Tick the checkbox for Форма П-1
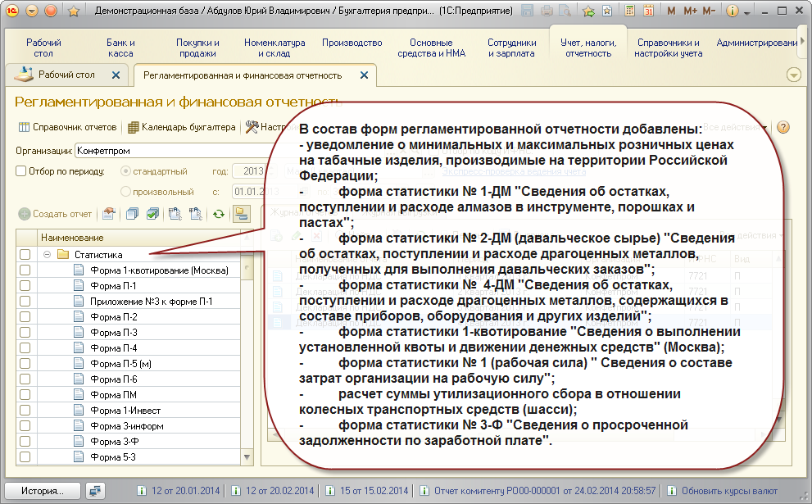The width and height of the screenshot is (812, 504). click(x=25, y=285)
